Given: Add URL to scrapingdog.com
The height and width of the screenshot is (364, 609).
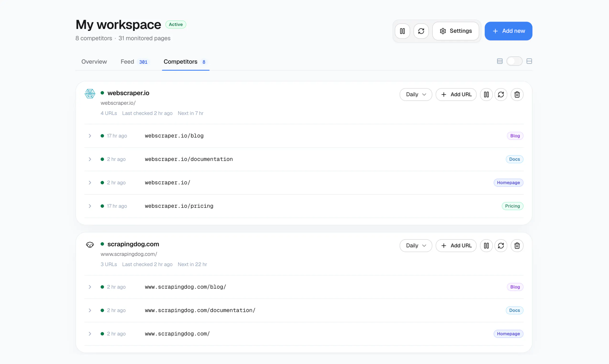Looking at the screenshot, I should (456, 245).
